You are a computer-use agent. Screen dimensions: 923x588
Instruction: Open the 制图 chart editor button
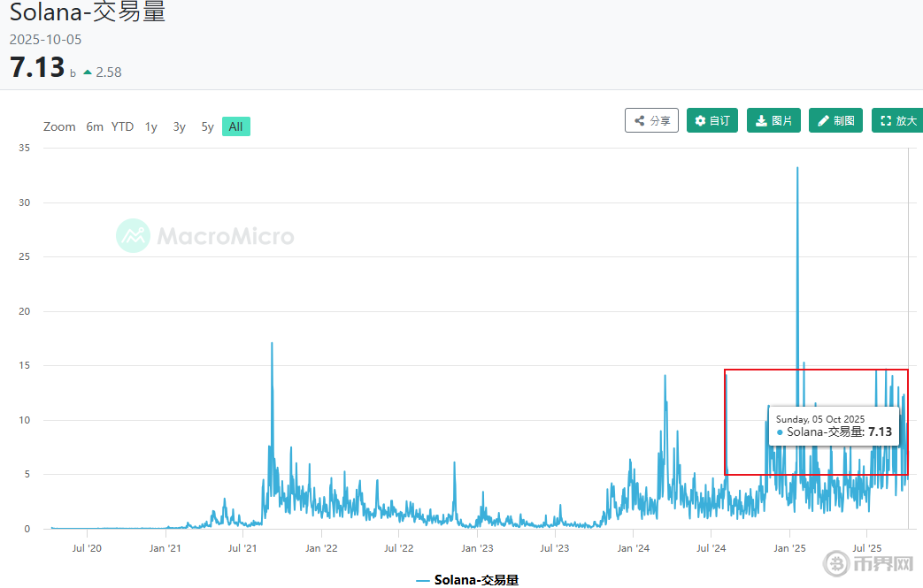(836, 120)
